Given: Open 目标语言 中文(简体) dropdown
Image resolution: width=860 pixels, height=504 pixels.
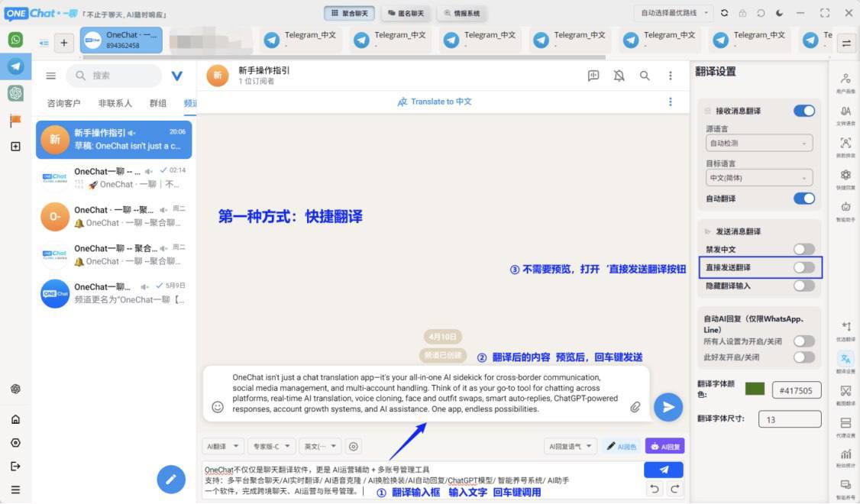Looking at the screenshot, I should (759, 178).
